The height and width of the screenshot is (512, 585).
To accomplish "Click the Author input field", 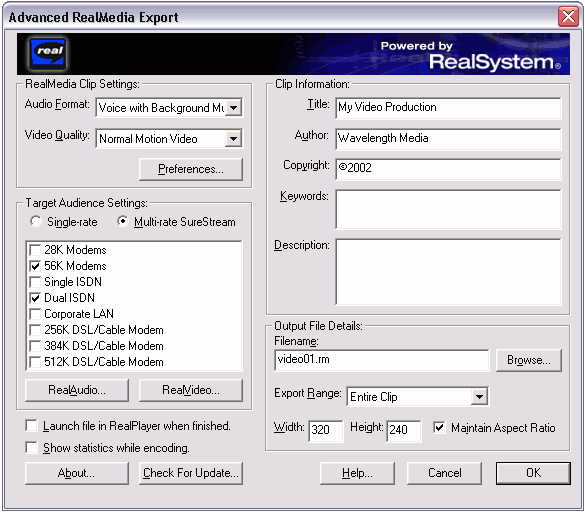I will tap(448, 139).
